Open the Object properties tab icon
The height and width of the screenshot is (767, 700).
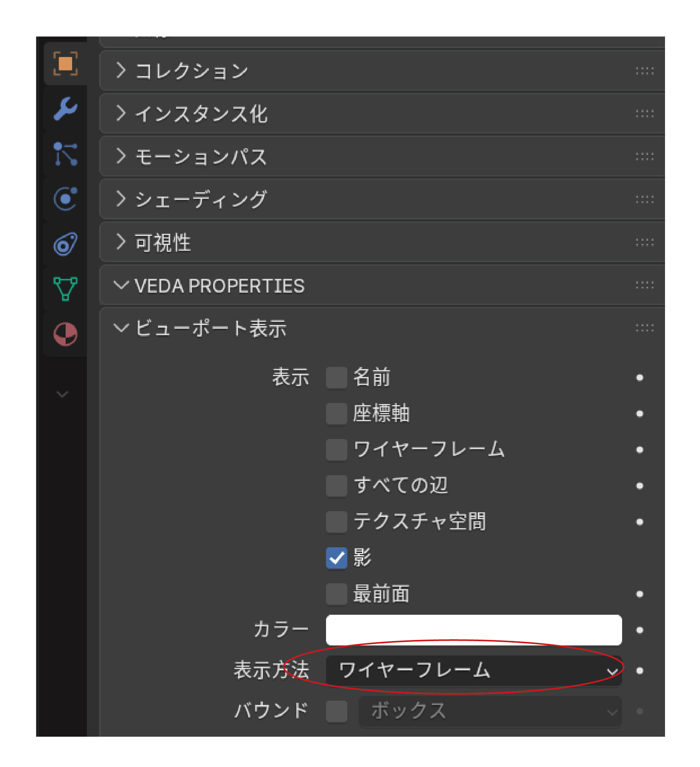tap(65, 63)
